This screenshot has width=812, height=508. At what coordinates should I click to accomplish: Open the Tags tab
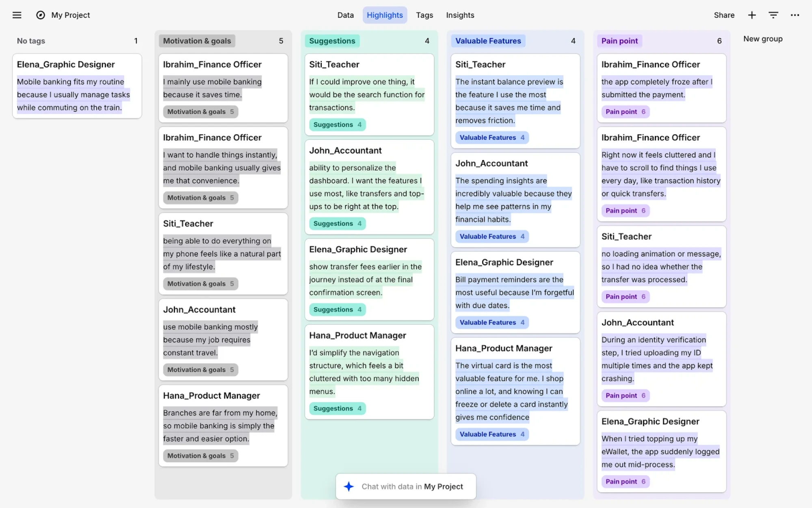pyautogui.click(x=424, y=15)
